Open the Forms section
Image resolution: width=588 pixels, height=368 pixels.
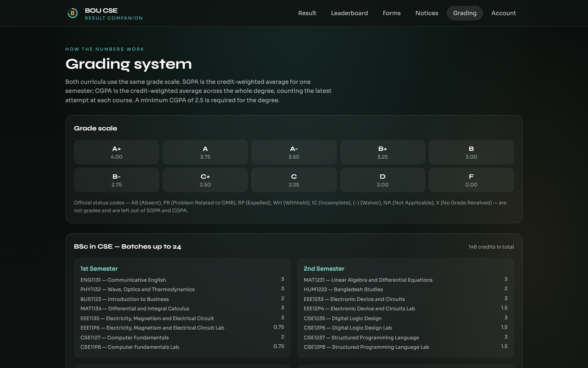[x=391, y=13]
